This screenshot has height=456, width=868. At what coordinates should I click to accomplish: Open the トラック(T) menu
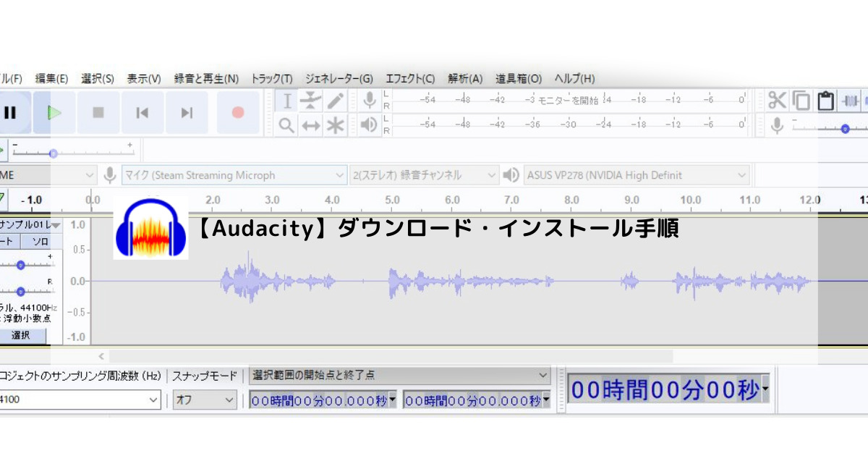272,79
